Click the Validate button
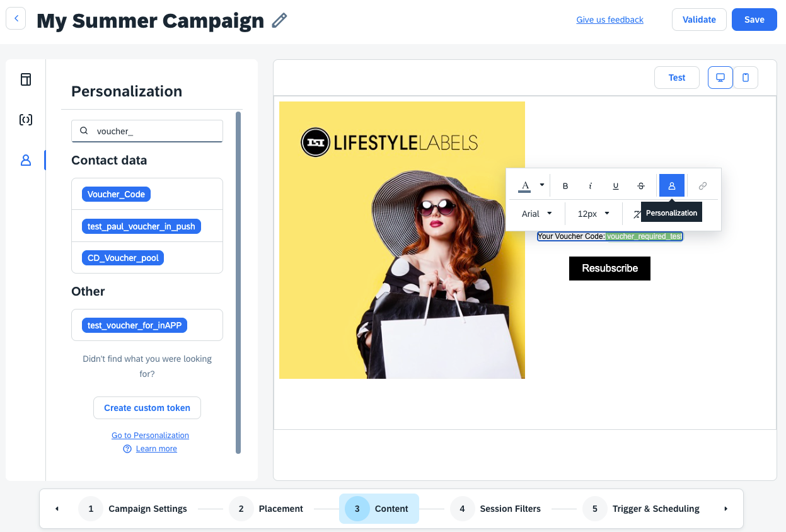This screenshot has width=786, height=532. click(699, 20)
